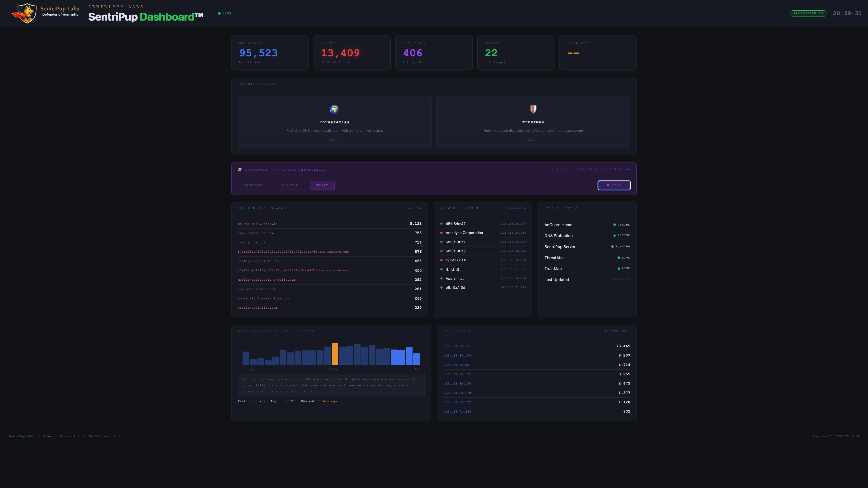
Task: Select network device Arcadyan Corporation
Action: coord(483,233)
